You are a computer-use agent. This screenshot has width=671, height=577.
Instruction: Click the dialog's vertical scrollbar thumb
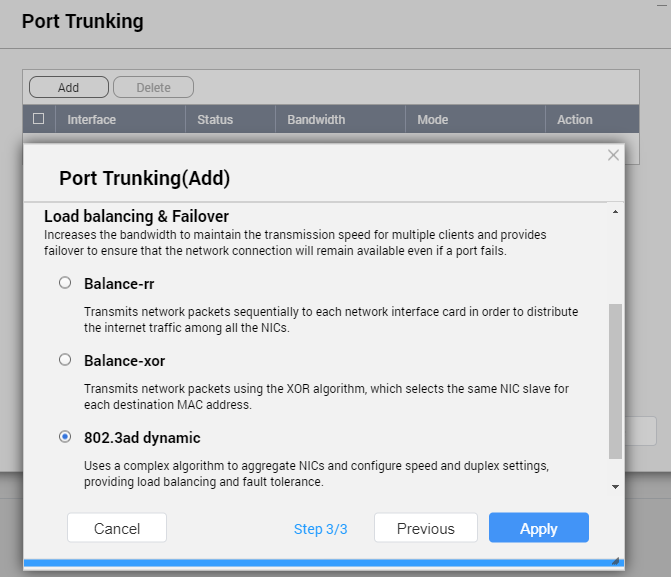pos(614,380)
